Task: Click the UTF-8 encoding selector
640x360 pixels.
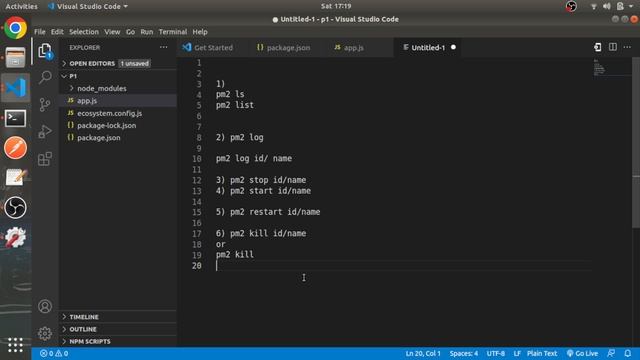Action: [x=496, y=353]
